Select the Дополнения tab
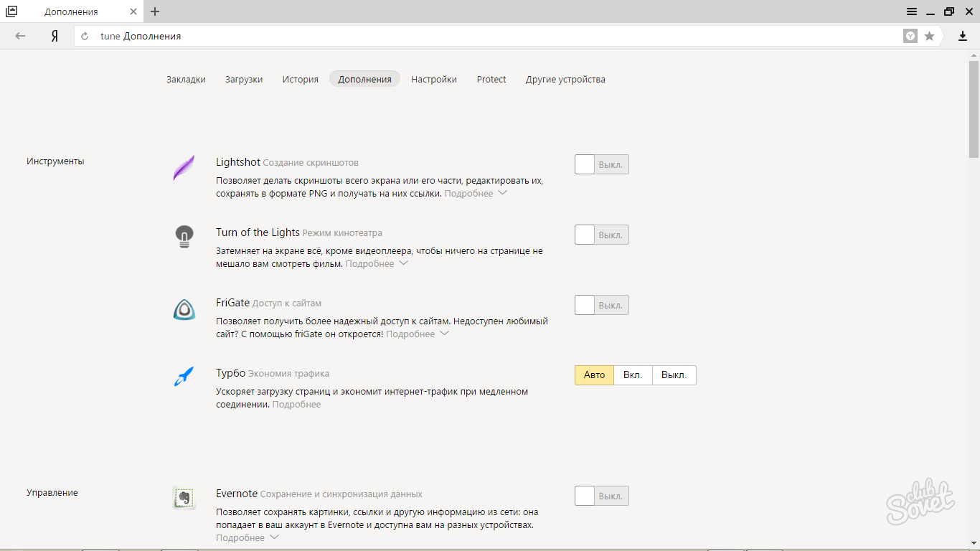This screenshot has width=980, height=551. (x=364, y=80)
